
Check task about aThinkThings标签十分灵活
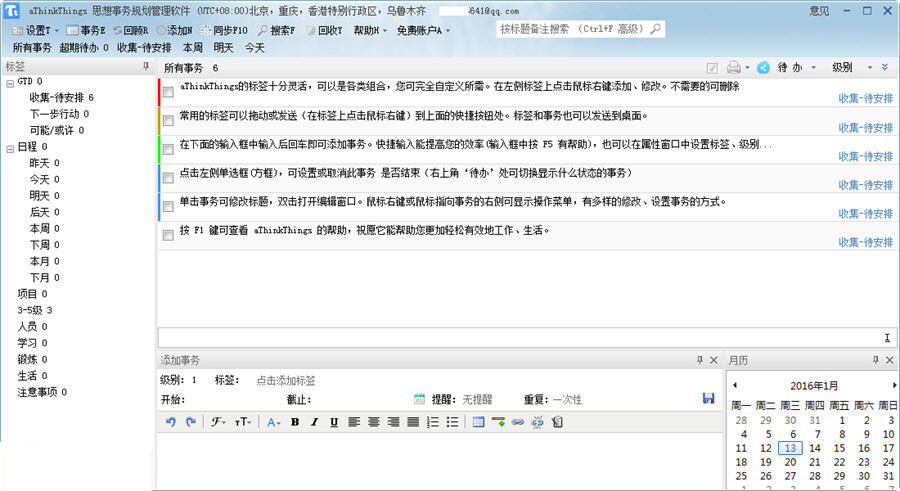(x=168, y=92)
